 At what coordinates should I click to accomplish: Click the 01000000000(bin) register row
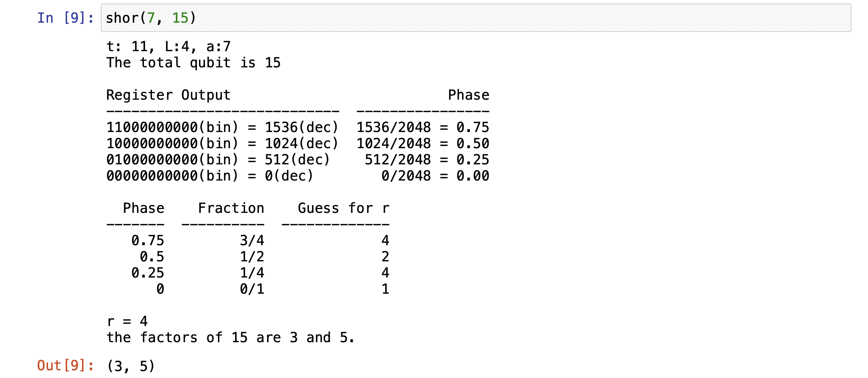coord(218,160)
